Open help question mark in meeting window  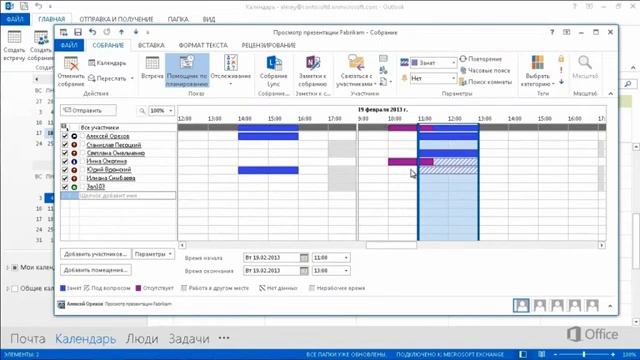(552, 32)
